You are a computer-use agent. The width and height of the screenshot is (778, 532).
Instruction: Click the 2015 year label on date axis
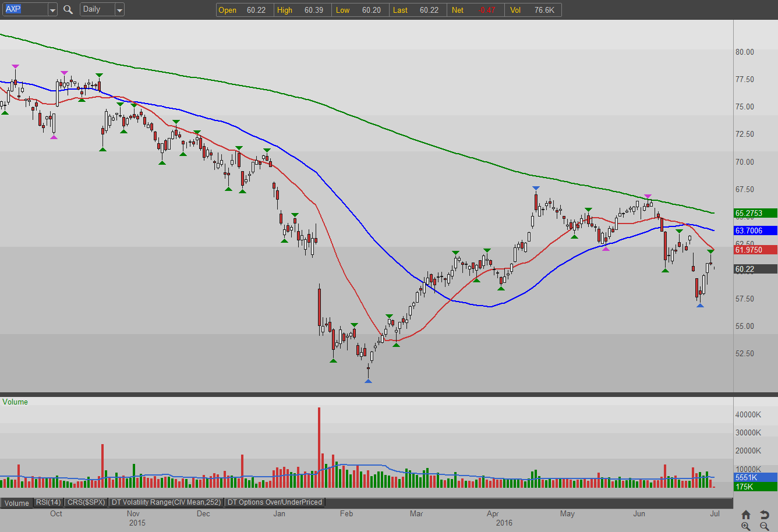click(x=137, y=523)
